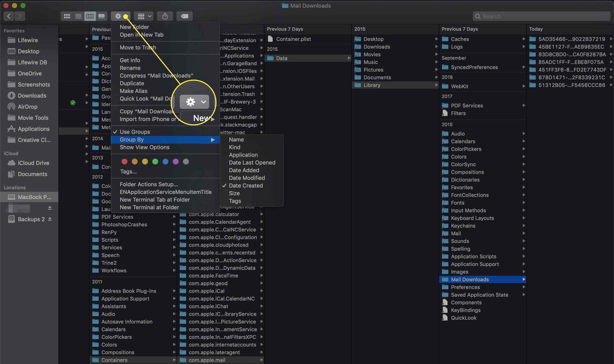614x364 pixels.
Task: Select Show View Options from menu
Action: coord(144,147)
